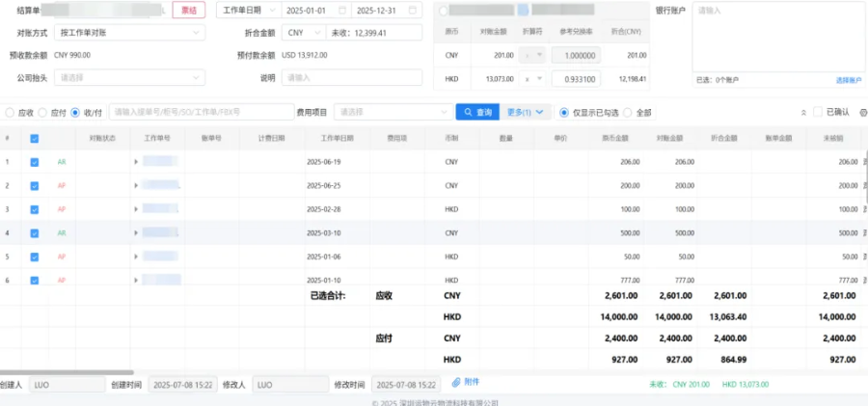This screenshot has width=868, height=406.
Task: Click AR tag in row 1
Action: (62, 162)
